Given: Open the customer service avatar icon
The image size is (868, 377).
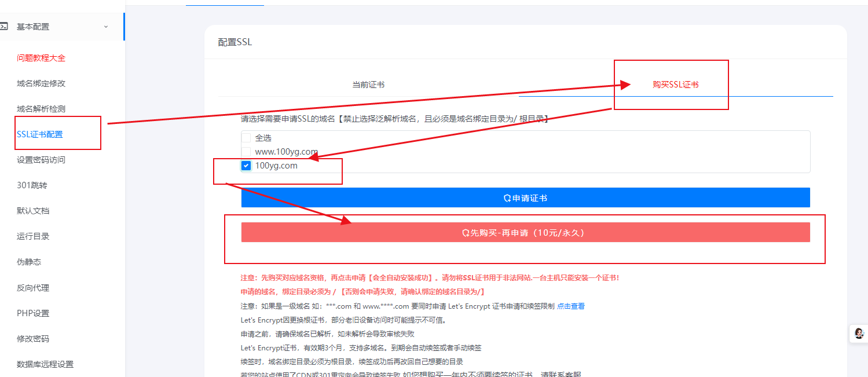Looking at the screenshot, I should (859, 334).
